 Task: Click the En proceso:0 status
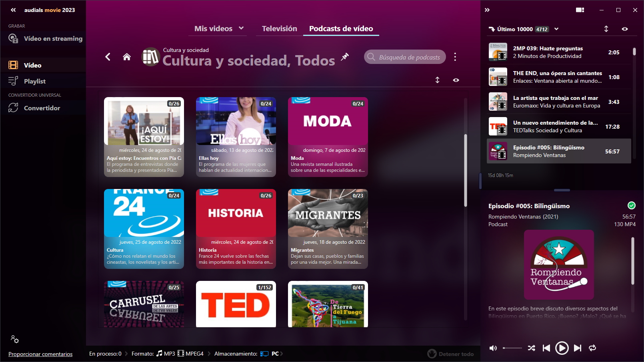tap(105, 354)
